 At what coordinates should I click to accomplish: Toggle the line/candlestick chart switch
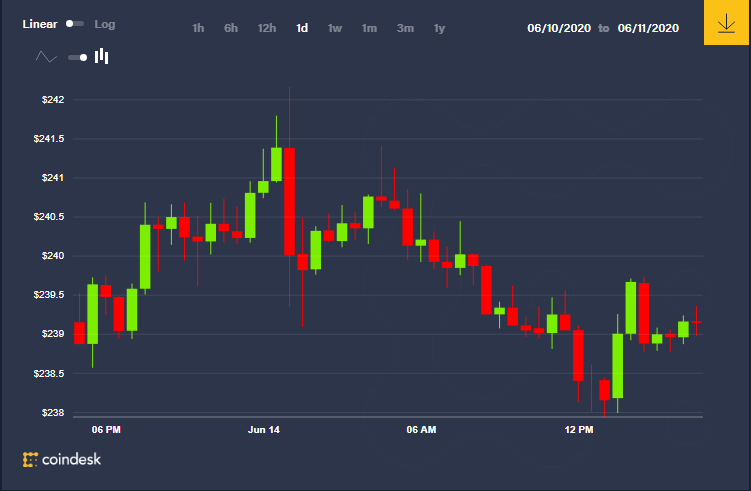[78, 57]
